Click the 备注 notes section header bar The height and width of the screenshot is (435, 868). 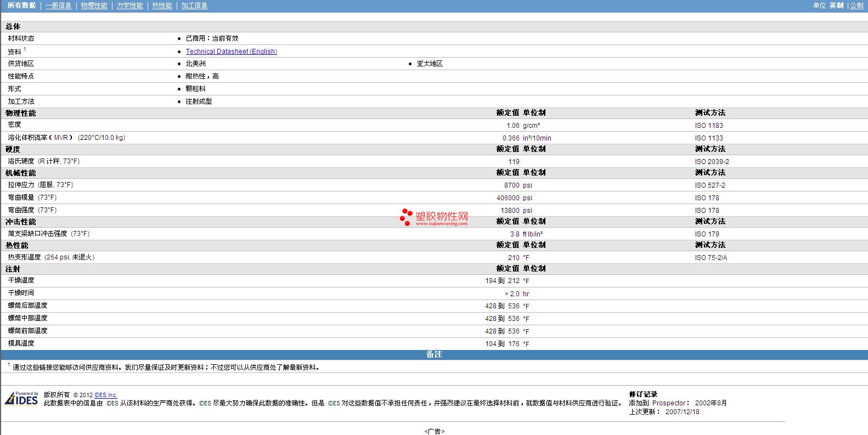tap(434, 354)
